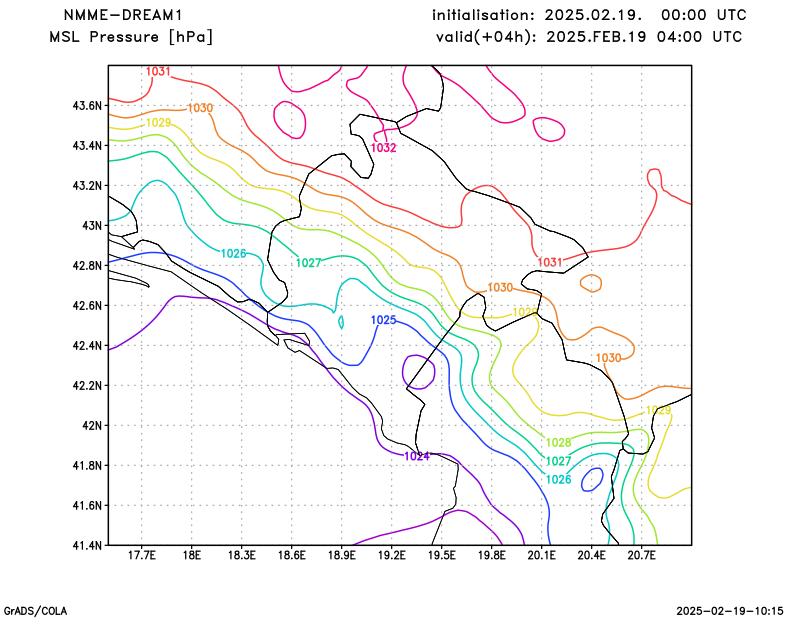Click the NMME-DREAM1 model title
The image size is (800, 618).
[x=122, y=15]
